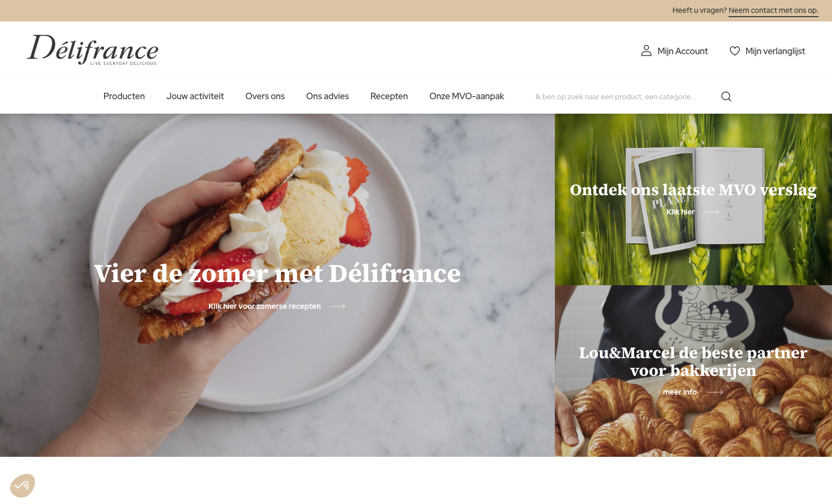This screenshot has width=832, height=504.
Task: Click arrow next to meer info
Action: (715, 392)
